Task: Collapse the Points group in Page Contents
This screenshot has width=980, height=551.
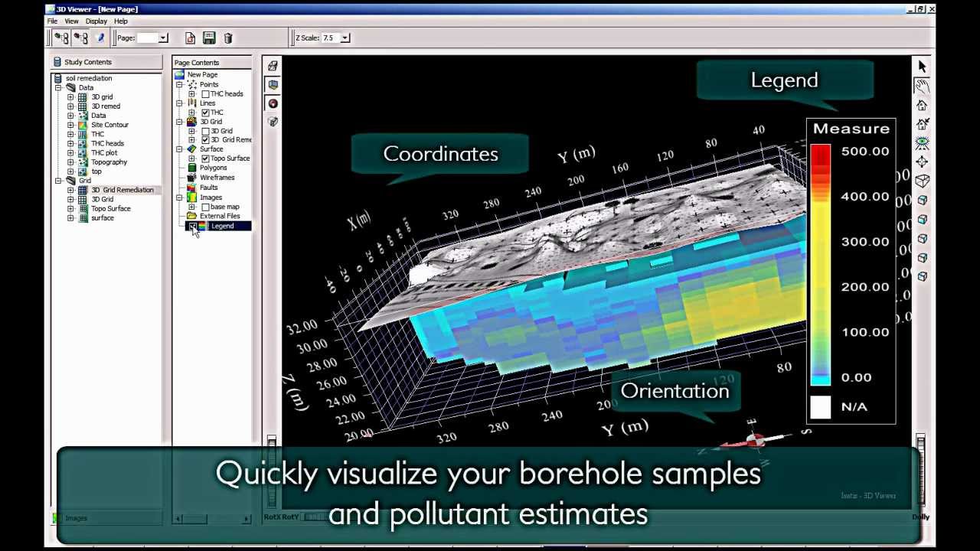Action: [x=179, y=84]
